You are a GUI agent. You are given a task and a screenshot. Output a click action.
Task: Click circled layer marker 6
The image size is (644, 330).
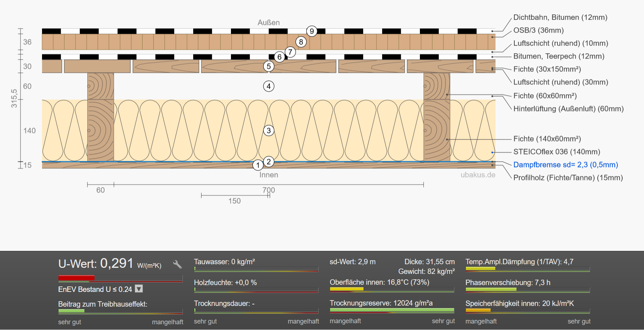pyautogui.click(x=279, y=57)
